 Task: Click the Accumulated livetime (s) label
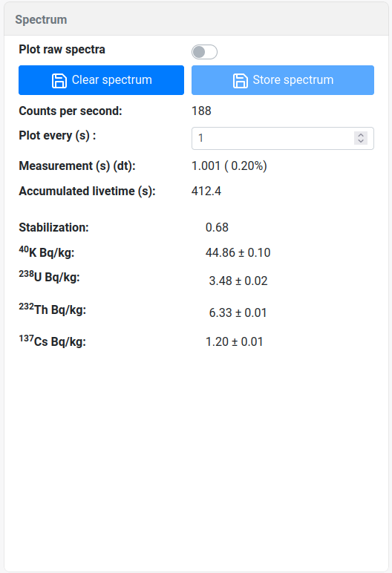click(x=87, y=191)
